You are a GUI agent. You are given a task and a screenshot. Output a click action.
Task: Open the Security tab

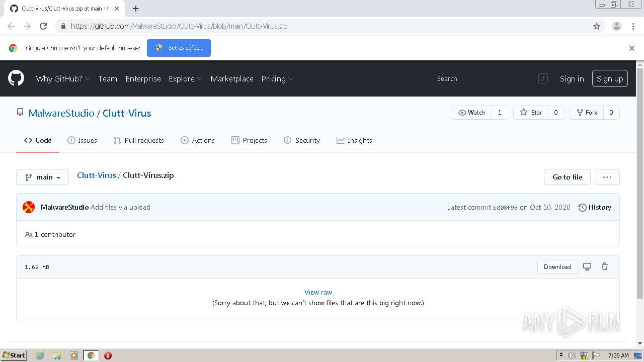pos(302,140)
